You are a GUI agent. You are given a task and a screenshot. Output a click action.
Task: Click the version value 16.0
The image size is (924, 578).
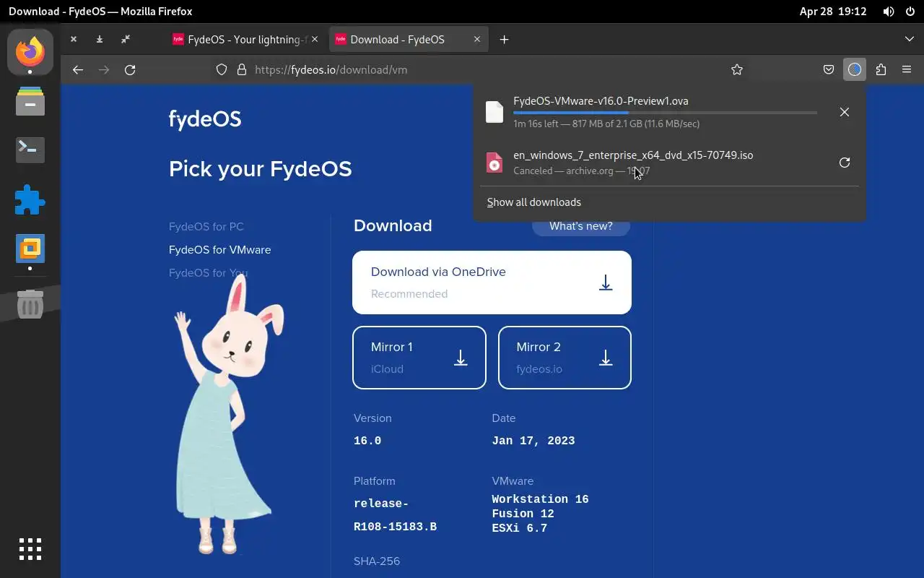(367, 441)
